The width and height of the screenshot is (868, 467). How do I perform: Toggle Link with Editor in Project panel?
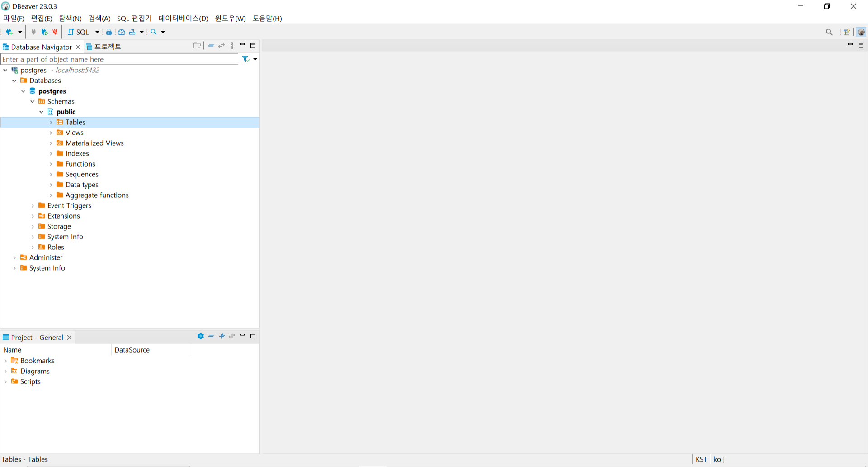coord(232,336)
